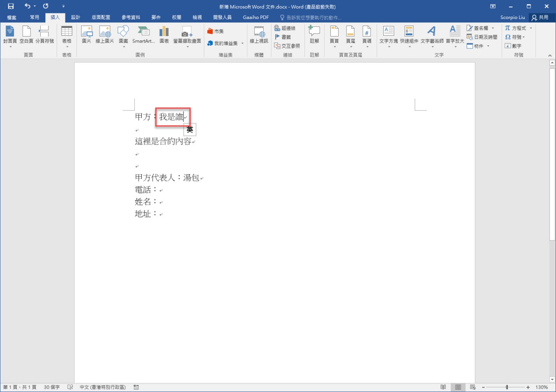Insert a text box with 文字方塊
Screen dimensions: 556x392
tap(388, 37)
